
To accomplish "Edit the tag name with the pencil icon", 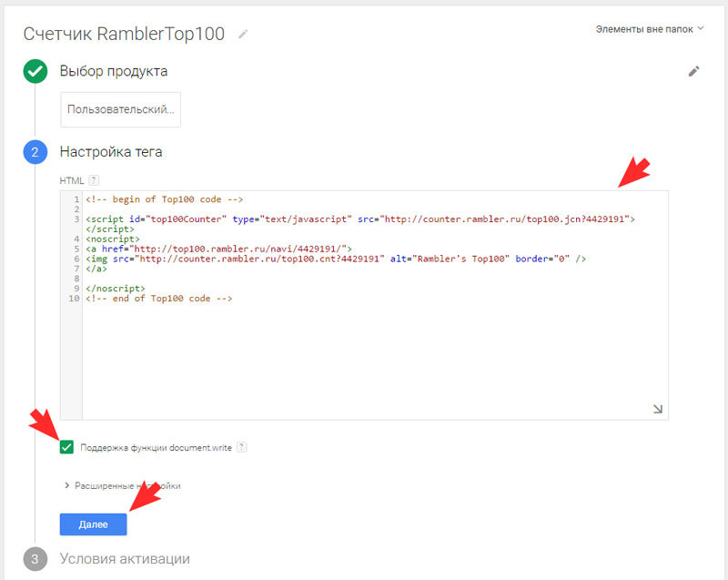I will (x=243, y=35).
